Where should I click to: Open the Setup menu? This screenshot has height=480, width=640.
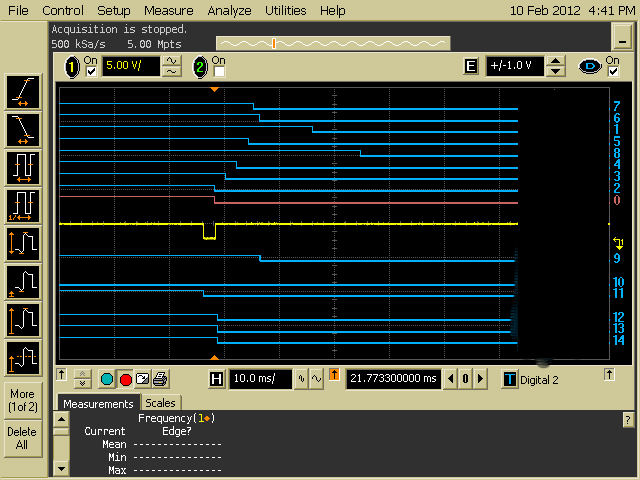[x=113, y=10]
